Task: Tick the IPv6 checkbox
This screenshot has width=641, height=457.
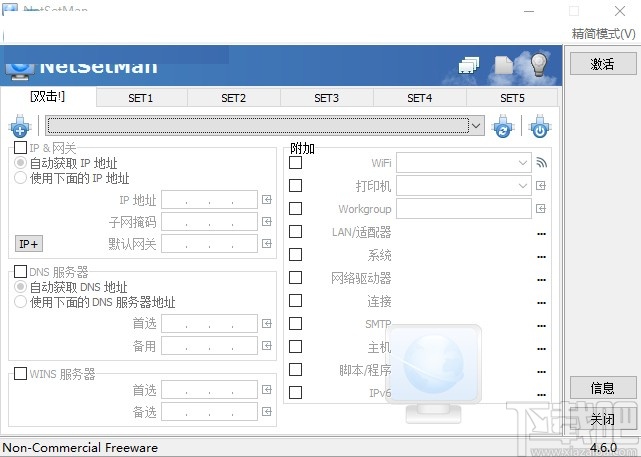Action: click(x=296, y=392)
